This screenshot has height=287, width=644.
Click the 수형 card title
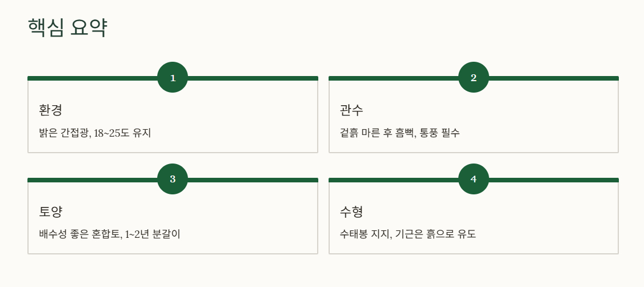point(351,212)
